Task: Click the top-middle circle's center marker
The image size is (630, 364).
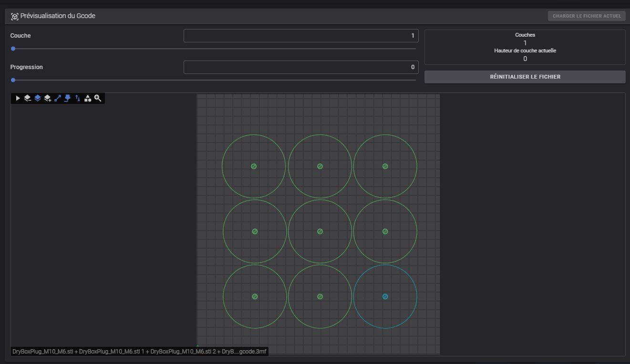Action: 320,166
